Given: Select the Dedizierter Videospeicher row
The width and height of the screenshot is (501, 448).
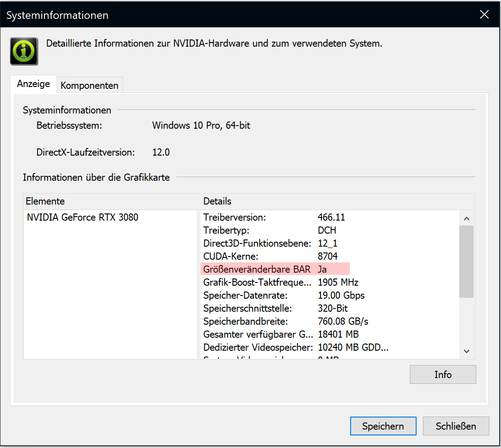Looking at the screenshot, I should [330, 348].
